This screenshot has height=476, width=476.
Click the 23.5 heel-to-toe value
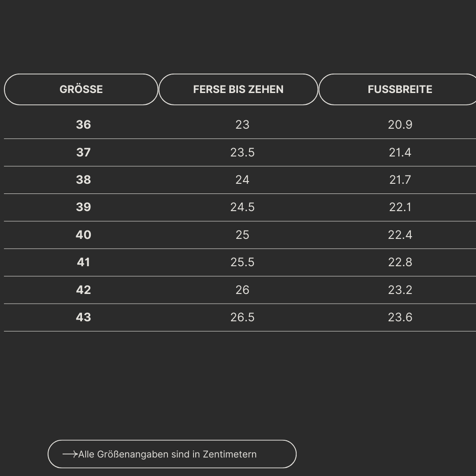click(242, 152)
